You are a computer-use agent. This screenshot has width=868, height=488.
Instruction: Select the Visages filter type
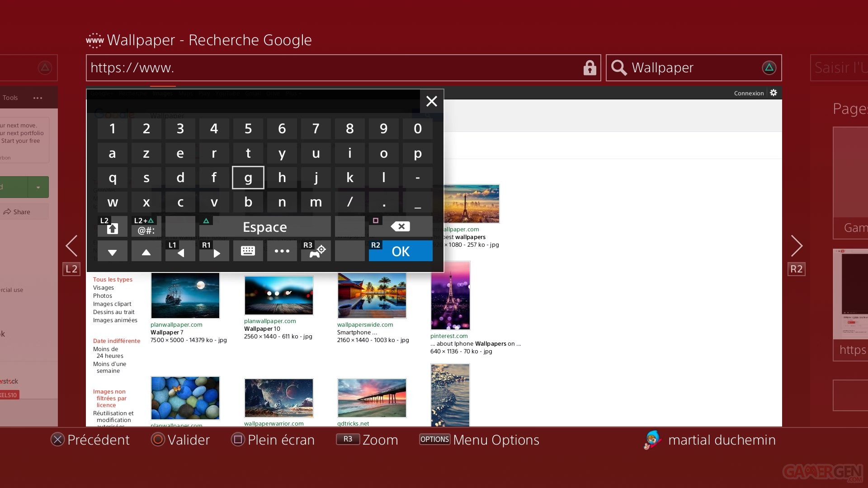coord(104,288)
